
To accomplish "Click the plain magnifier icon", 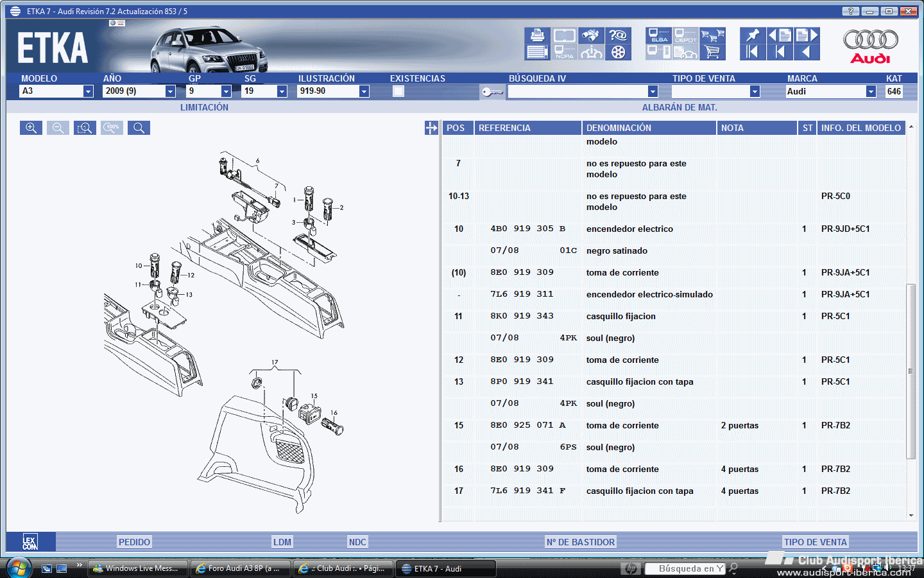I will coord(139,128).
